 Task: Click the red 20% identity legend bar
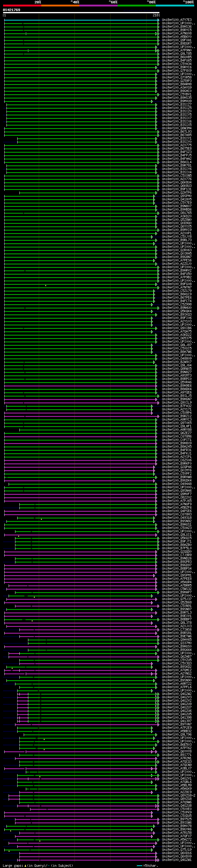[x=22, y=6]
